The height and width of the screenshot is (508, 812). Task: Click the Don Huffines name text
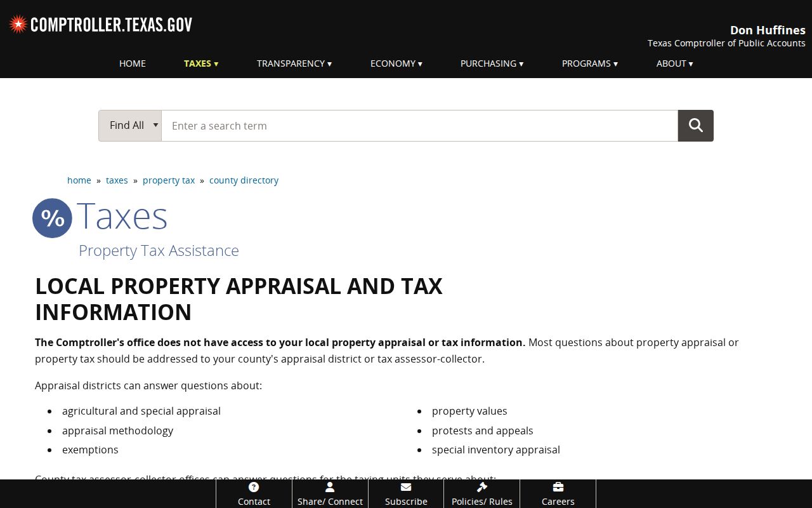[768, 30]
